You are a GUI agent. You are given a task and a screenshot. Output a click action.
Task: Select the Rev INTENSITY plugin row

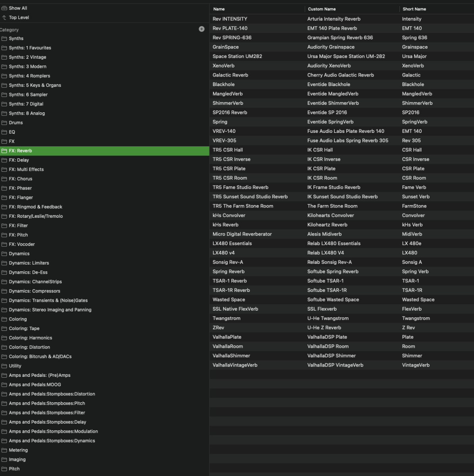342,19
